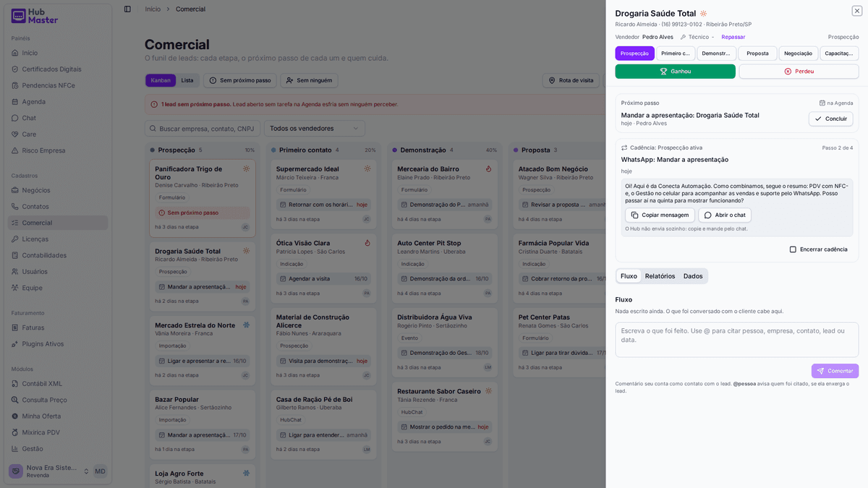868x488 pixels.
Task: Select the Proposta stage in panel
Action: coord(757,53)
